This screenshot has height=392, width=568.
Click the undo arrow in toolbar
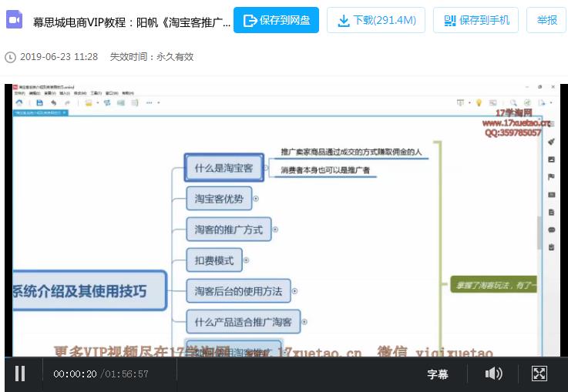pos(54,102)
